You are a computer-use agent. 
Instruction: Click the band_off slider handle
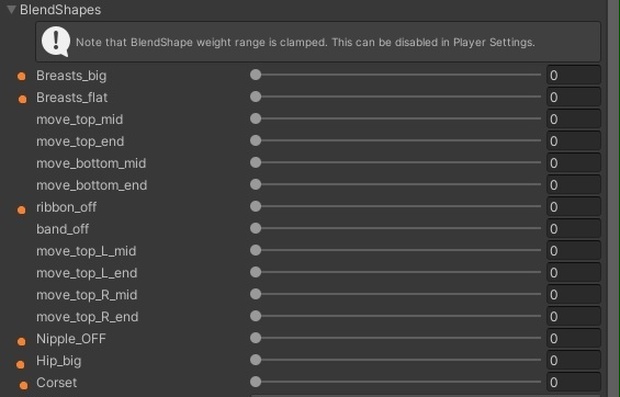[x=255, y=228]
